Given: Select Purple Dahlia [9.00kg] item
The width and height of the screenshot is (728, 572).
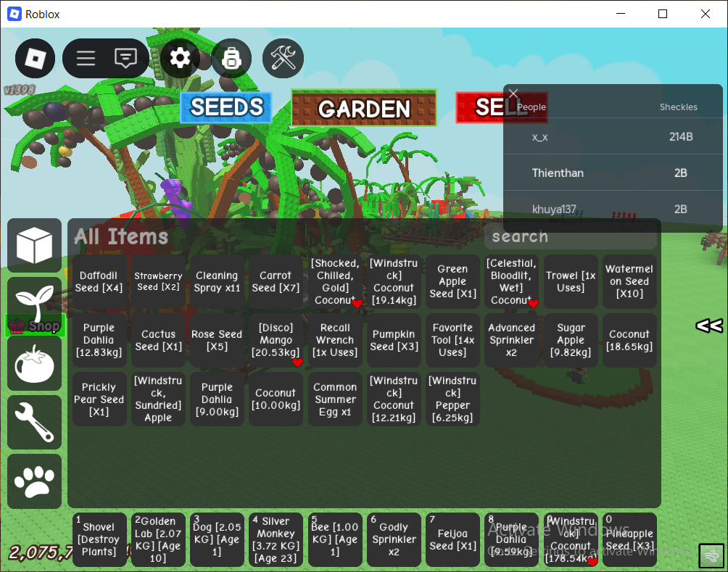Looking at the screenshot, I should click(x=217, y=399).
